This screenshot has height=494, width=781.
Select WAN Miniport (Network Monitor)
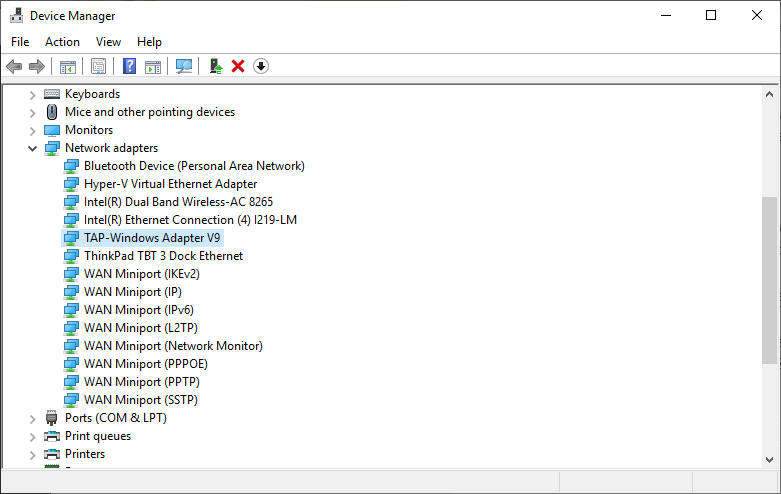[173, 346]
